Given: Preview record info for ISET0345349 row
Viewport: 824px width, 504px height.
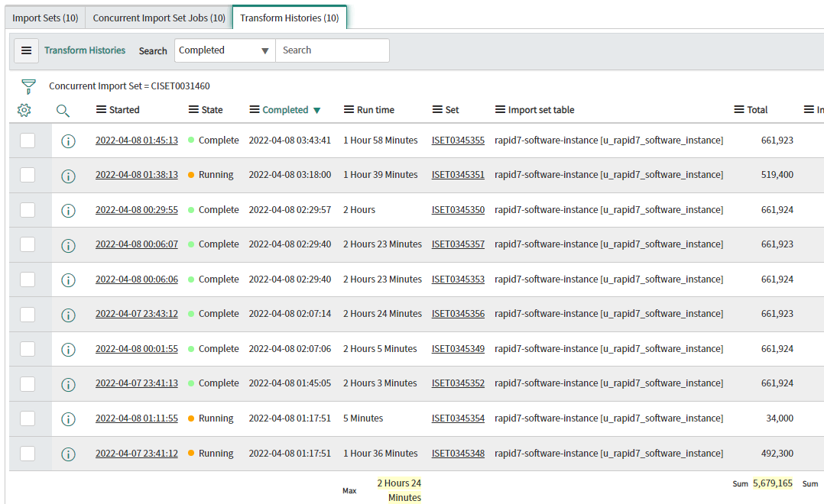Looking at the screenshot, I should [x=68, y=350].
